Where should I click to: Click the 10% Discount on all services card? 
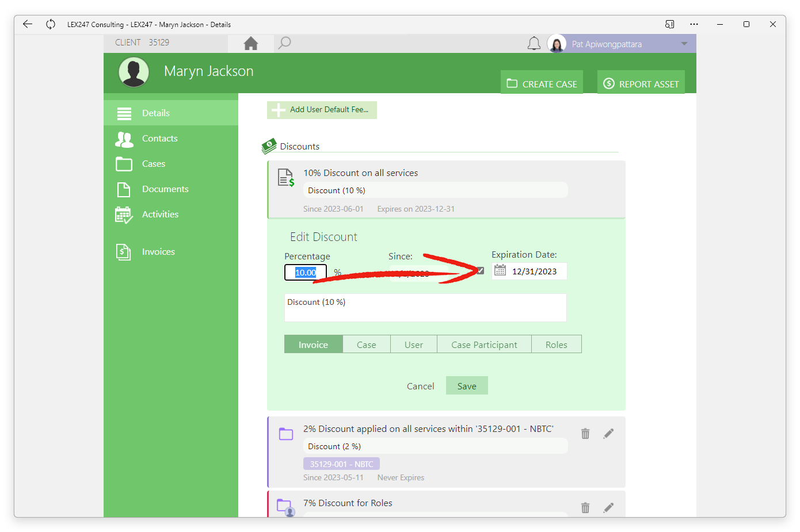coord(447,190)
